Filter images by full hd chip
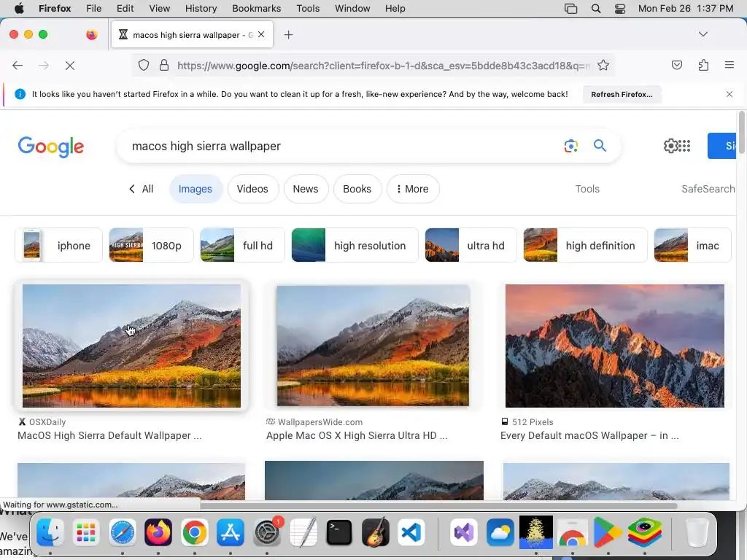This screenshot has width=747, height=560. pos(242,245)
